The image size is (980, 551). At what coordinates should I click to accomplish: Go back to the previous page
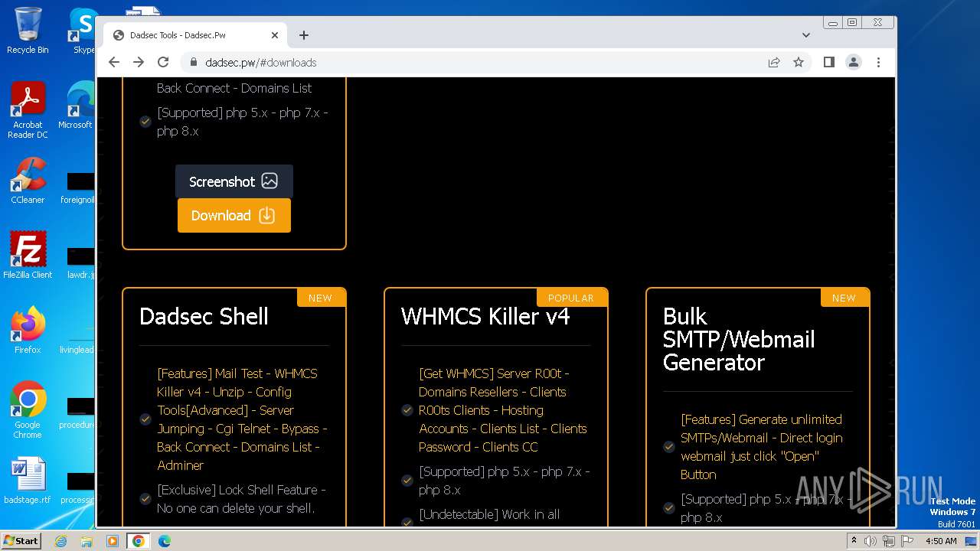(x=114, y=63)
